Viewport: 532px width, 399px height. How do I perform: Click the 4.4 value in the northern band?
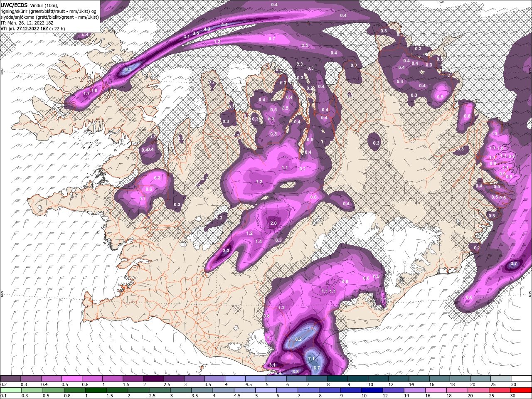[x=224, y=25]
